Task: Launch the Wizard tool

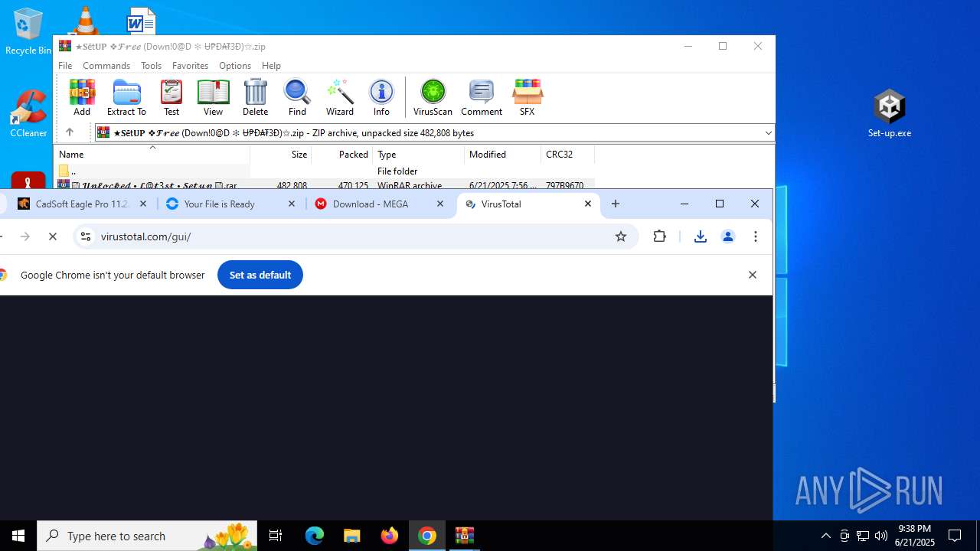Action: click(339, 97)
